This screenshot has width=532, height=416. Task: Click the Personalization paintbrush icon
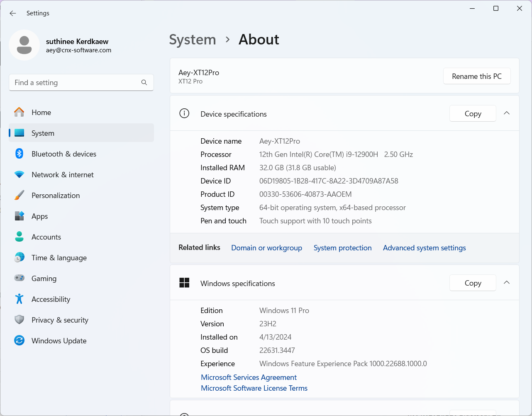(19, 195)
